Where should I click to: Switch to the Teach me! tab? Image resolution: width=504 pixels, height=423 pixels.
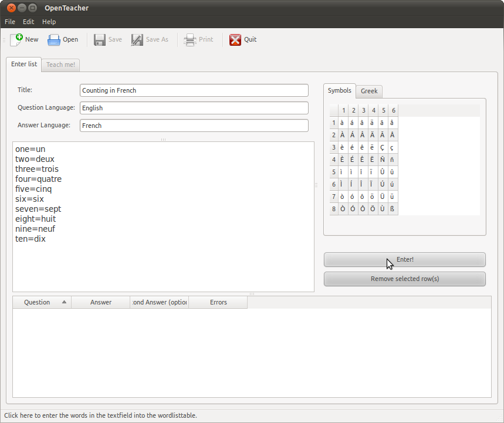click(x=60, y=65)
